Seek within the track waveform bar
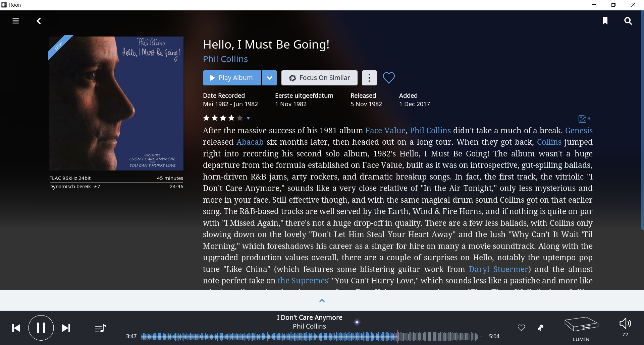The image size is (644, 345). point(312,336)
